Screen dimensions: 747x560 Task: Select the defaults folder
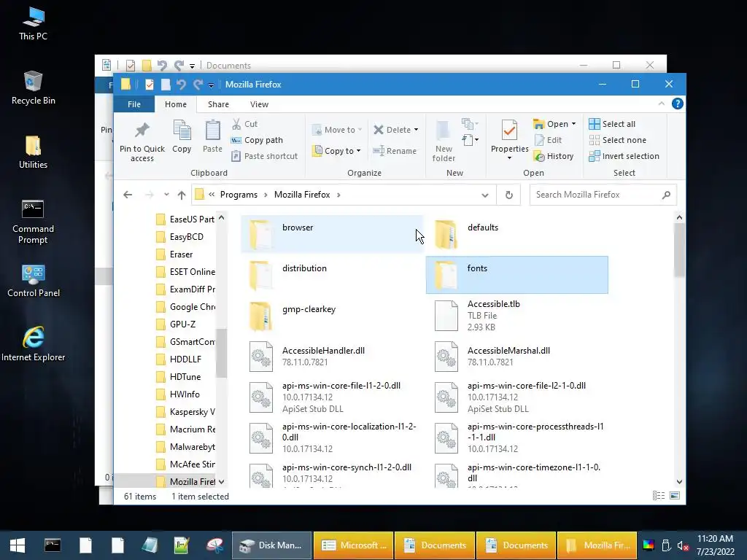pyautogui.click(x=516, y=233)
